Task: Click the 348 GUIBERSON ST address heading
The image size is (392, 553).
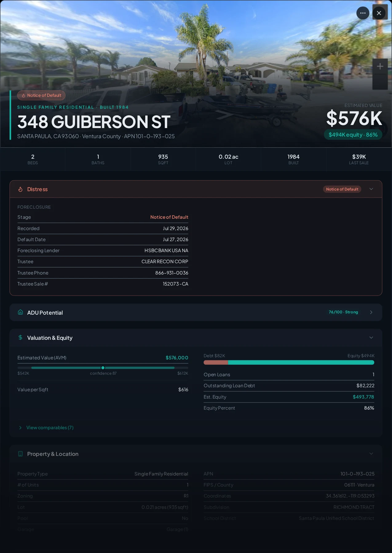Action: (94, 122)
